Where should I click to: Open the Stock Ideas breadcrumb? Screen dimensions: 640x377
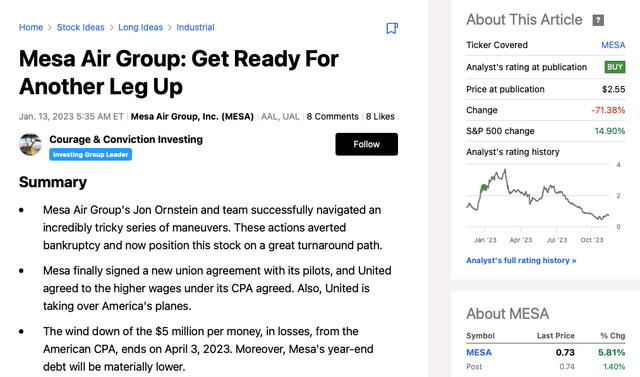pos(80,27)
